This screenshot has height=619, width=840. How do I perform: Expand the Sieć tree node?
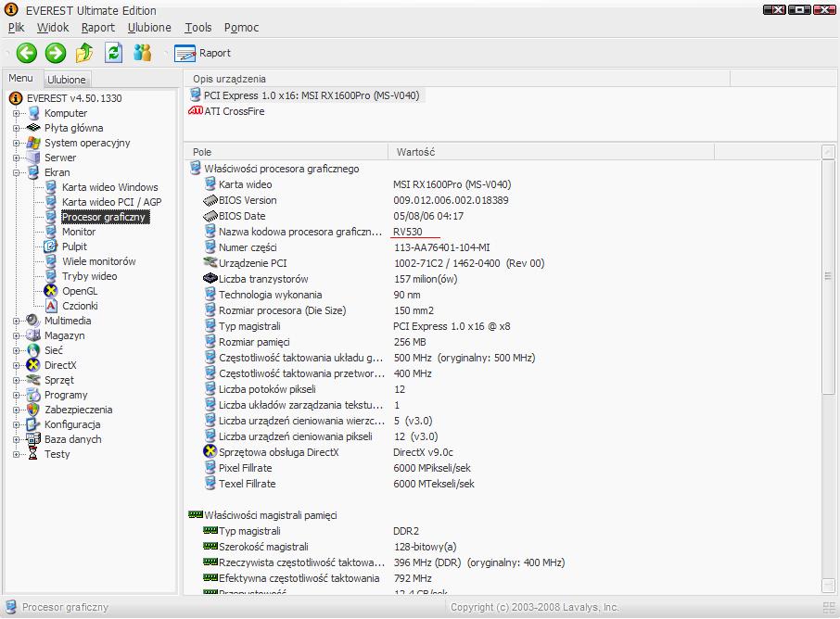16,350
